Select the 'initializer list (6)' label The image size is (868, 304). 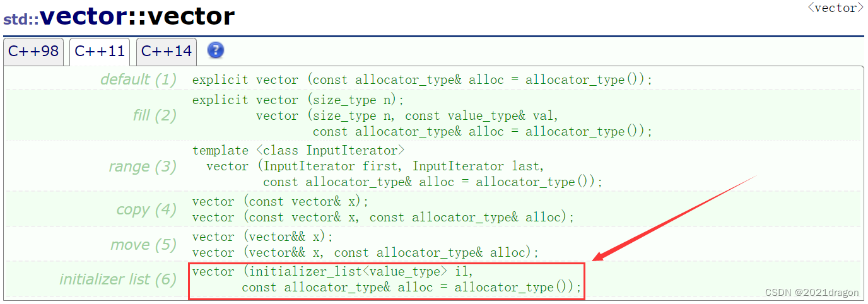pyautogui.click(x=118, y=279)
